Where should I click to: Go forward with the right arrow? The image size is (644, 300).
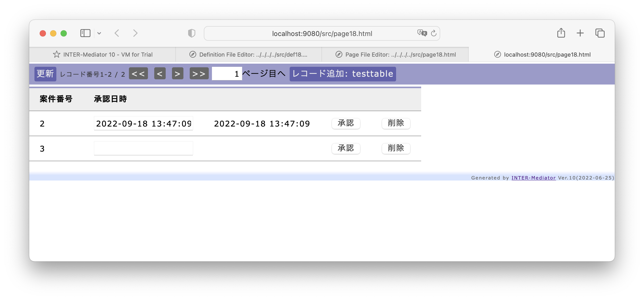[x=135, y=33]
